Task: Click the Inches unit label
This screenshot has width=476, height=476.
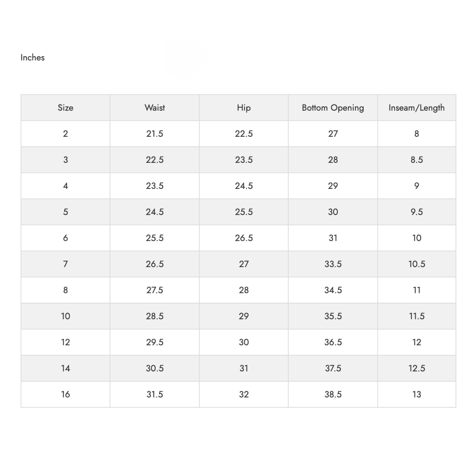Action: tap(33, 57)
